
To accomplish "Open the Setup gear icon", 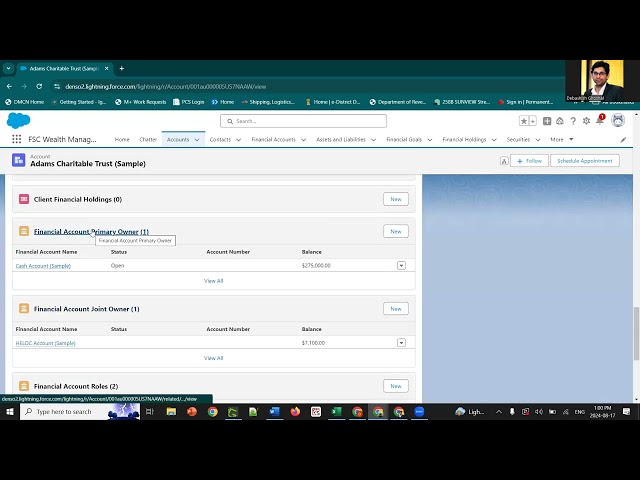I will click(587, 121).
